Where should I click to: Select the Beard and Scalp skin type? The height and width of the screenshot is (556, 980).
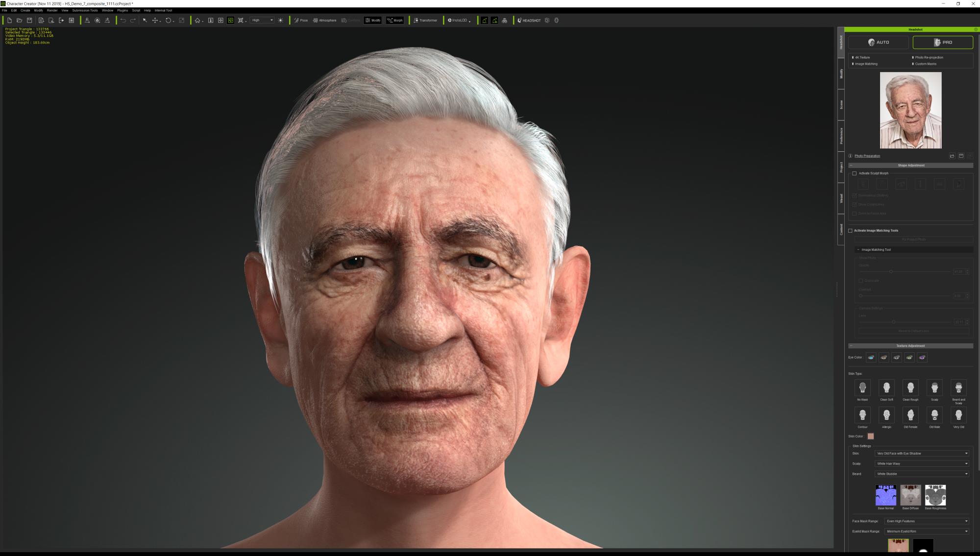(x=958, y=387)
